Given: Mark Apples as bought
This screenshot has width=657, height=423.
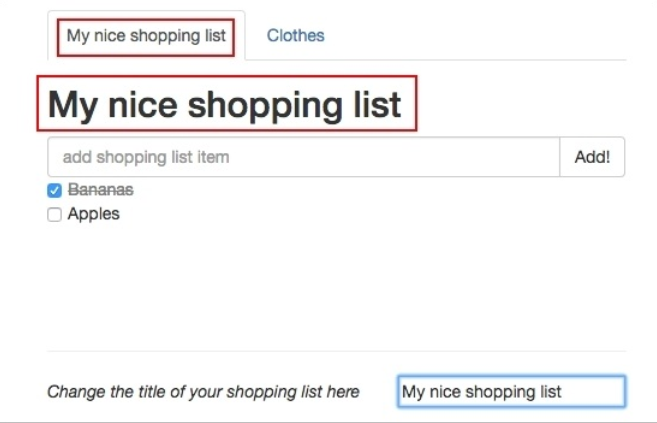Looking at the screenshot, I should pos(55,214).
